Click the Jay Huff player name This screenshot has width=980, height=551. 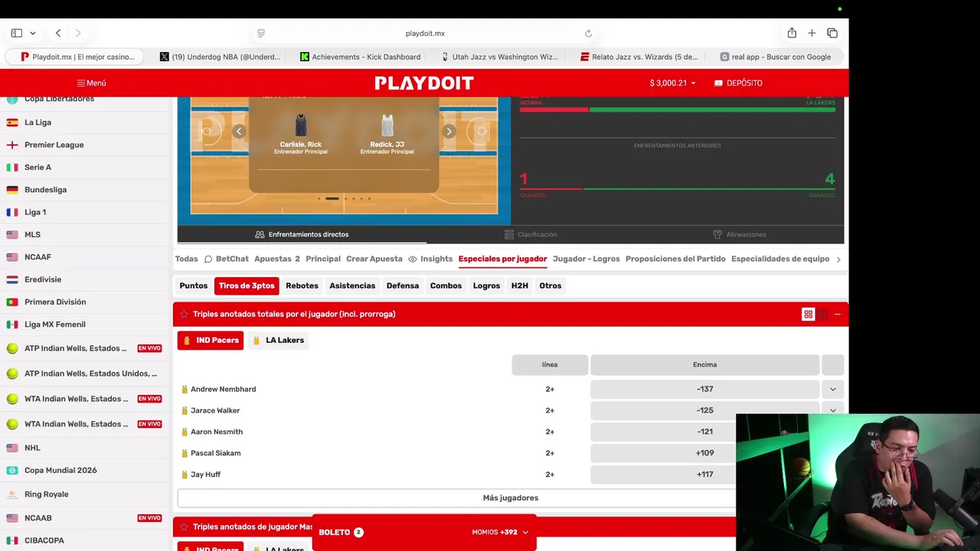pos(205,474)
